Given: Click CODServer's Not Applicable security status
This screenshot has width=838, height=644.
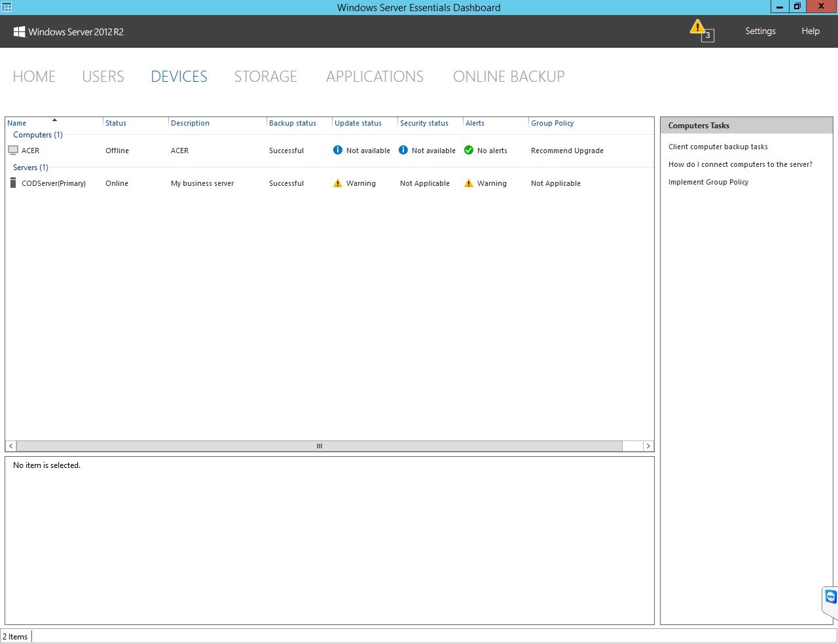Looking at the screenshot, I should [x=425, y=183].
